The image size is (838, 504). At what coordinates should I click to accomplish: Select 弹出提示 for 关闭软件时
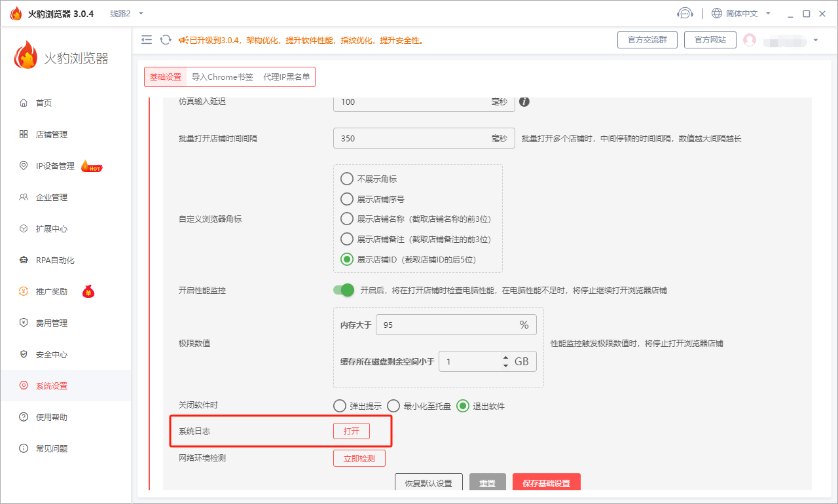(338, 406)
